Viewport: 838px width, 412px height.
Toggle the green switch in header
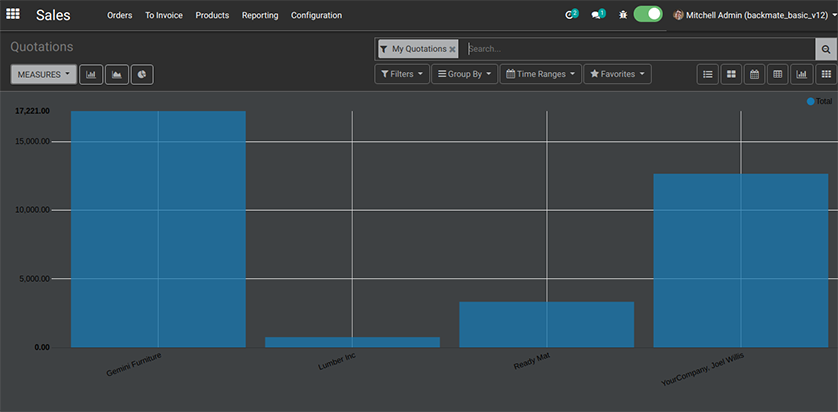[x=648, y=14]
